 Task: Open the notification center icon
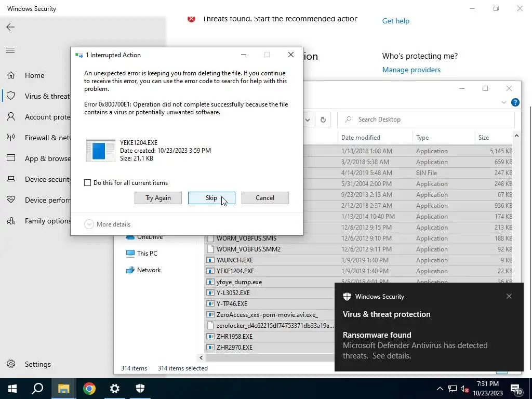tap(516, 389)
